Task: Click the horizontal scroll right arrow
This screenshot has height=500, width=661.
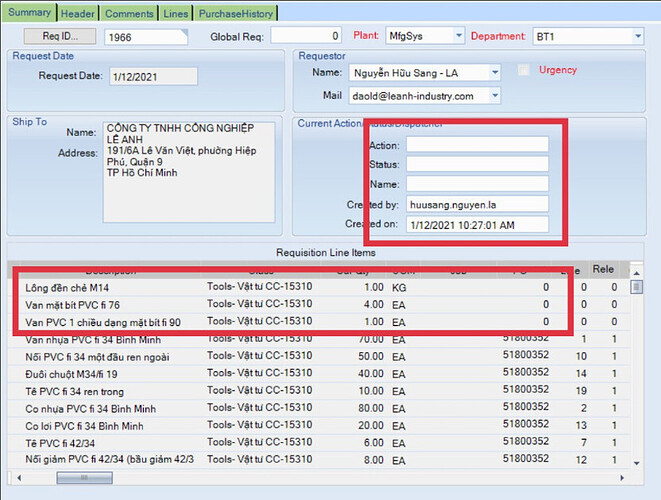Action: [x=622, y=478]
